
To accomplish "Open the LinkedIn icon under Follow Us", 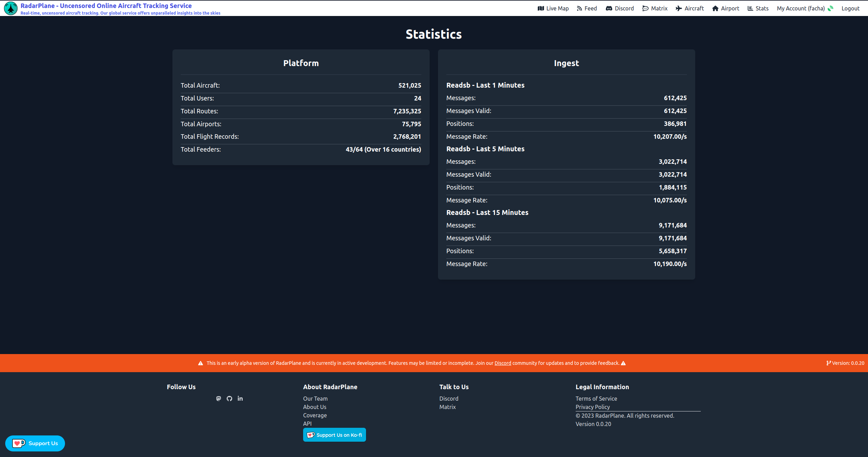I will 240,399.
